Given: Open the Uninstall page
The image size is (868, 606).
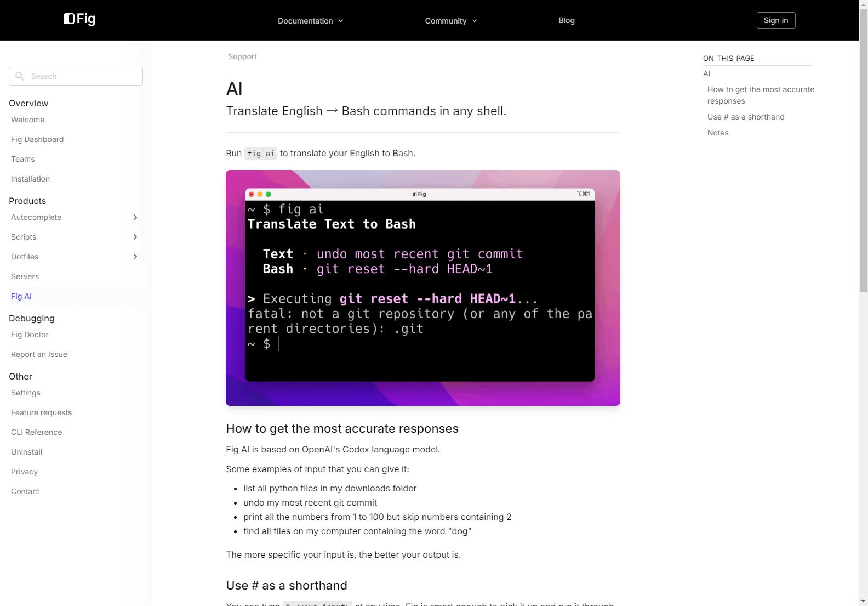Looking at the screenshot, I should tap(26, 452).
